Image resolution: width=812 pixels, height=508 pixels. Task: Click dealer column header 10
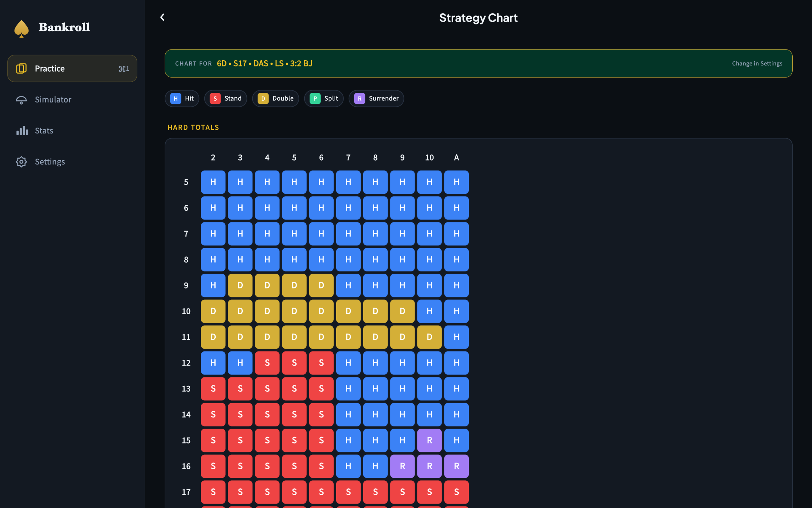pyautogui.click(x=429, y=157)
